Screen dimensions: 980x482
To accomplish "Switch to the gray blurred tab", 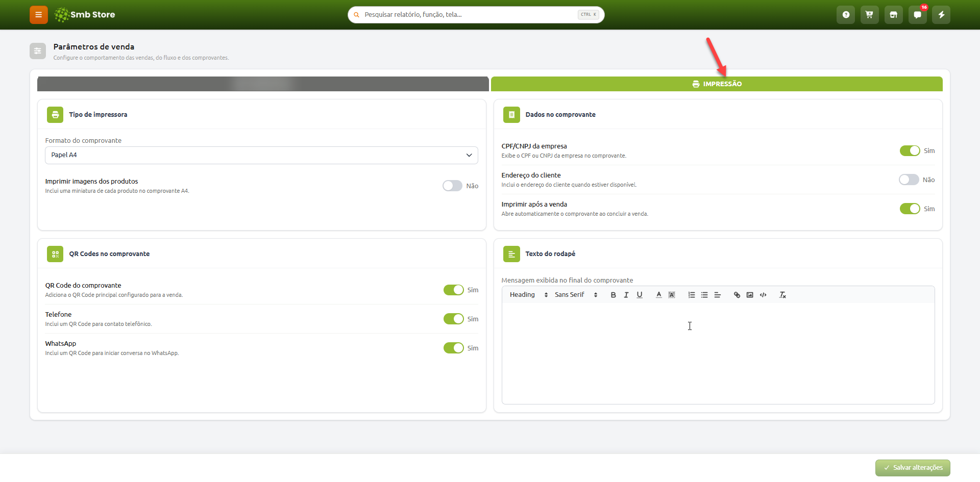I will 263,84.
